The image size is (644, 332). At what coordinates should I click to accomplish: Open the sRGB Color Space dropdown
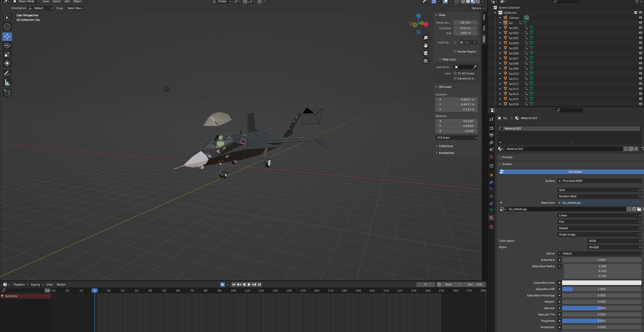point(615,241)
